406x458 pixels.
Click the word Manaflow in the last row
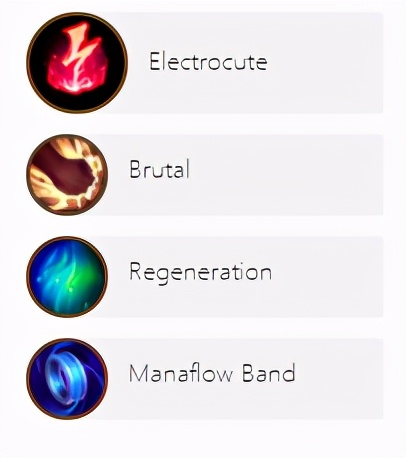[181, 373]
